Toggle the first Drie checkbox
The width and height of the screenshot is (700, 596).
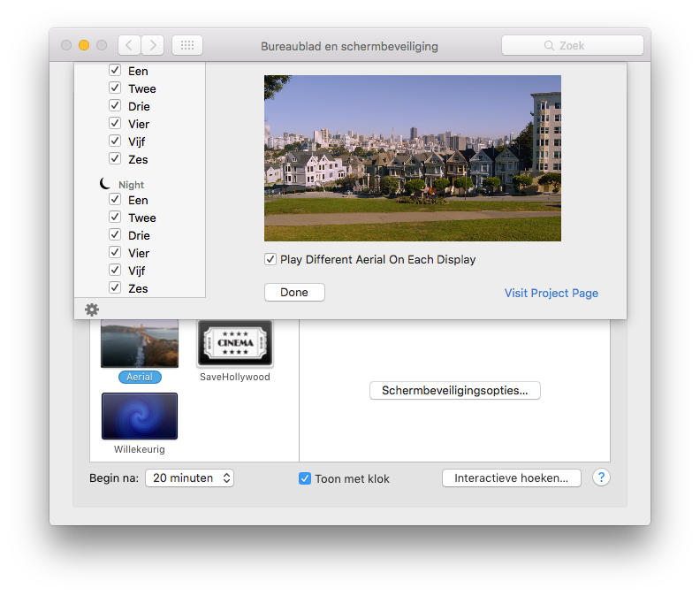(115, 105)
